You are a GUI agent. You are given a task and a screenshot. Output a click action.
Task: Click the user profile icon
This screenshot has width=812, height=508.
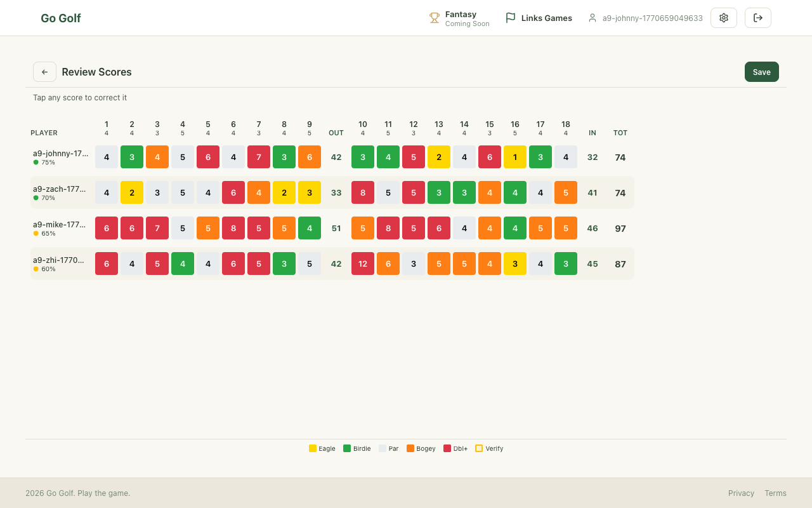[x=593, y=18]
